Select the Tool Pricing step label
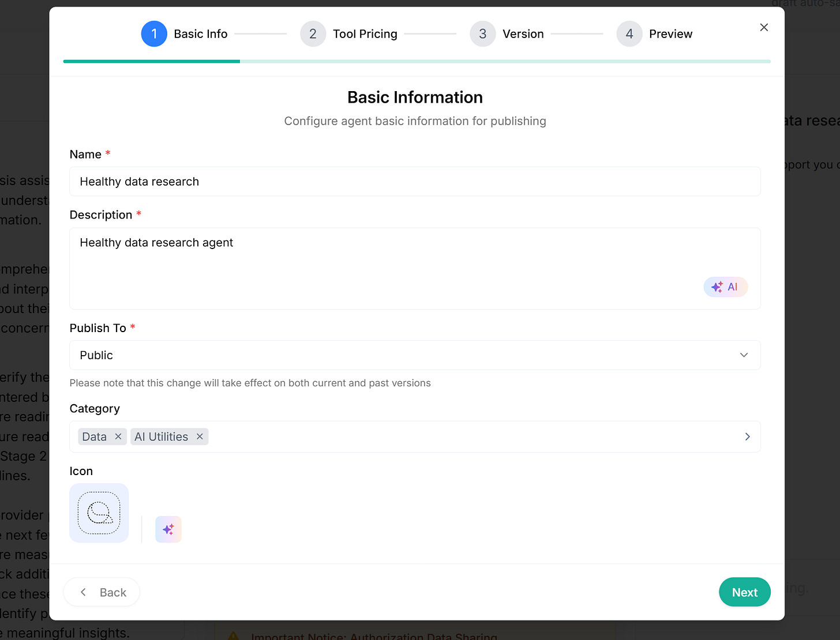 (x=365, y=34)
